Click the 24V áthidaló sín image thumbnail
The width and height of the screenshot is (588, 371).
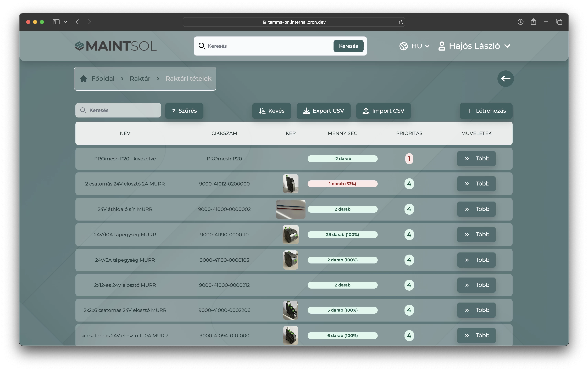click(x=291, y=209)
